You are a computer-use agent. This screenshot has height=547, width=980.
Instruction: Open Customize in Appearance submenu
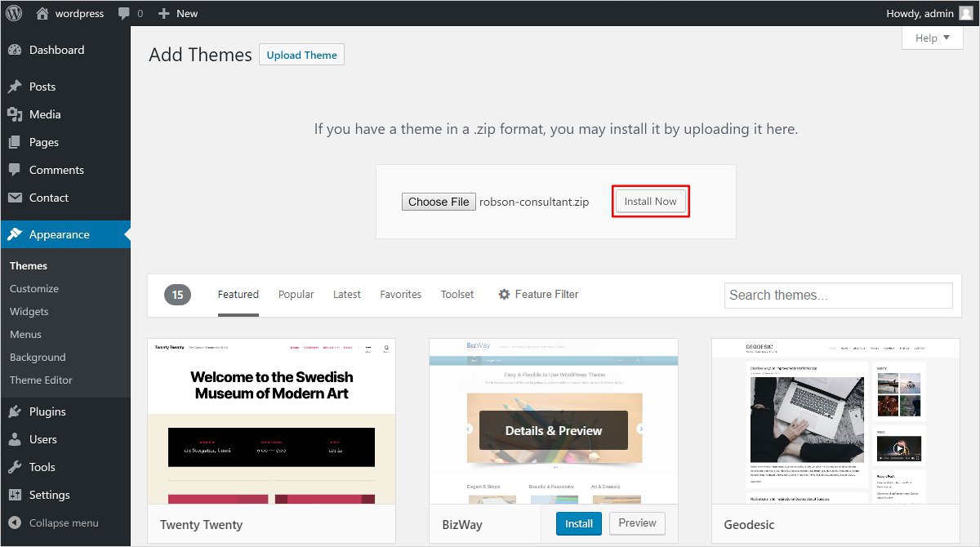click(x=34, y=288)
